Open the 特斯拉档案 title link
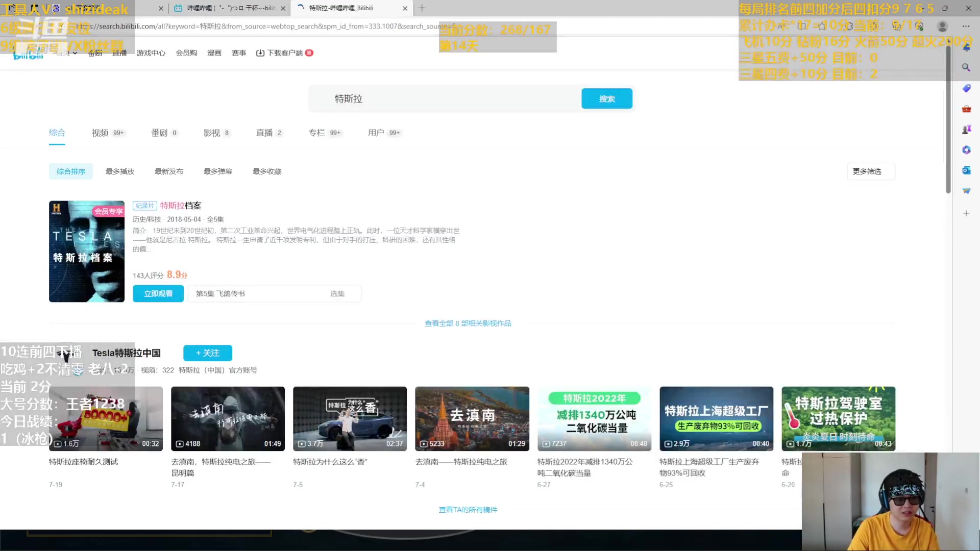 [x=181, y=206]
